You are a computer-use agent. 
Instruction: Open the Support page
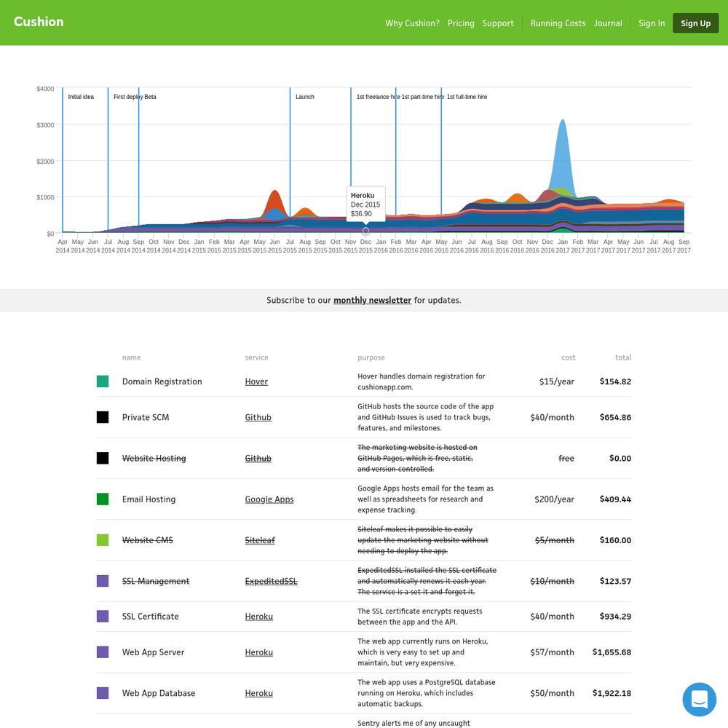coord(498,23)
